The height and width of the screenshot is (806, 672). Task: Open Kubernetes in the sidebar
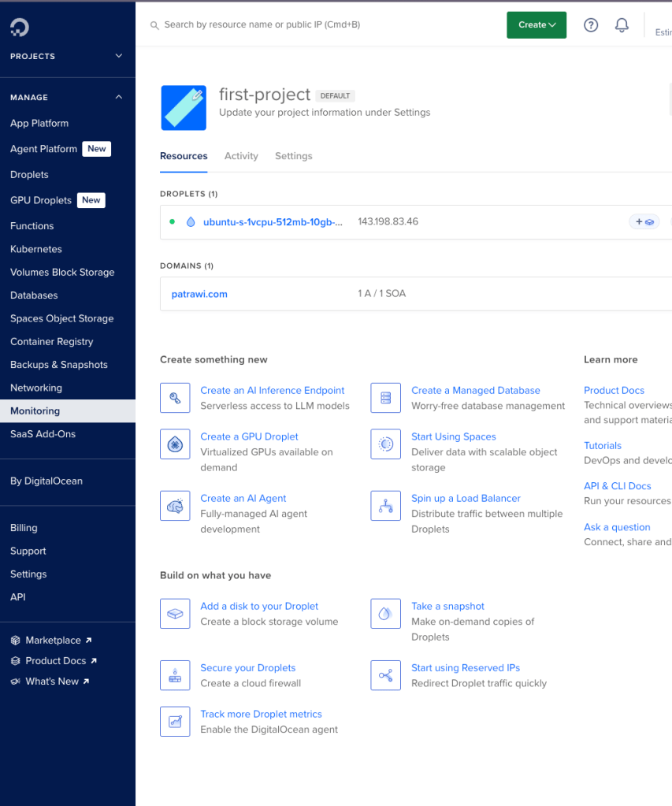coord(35,249)
